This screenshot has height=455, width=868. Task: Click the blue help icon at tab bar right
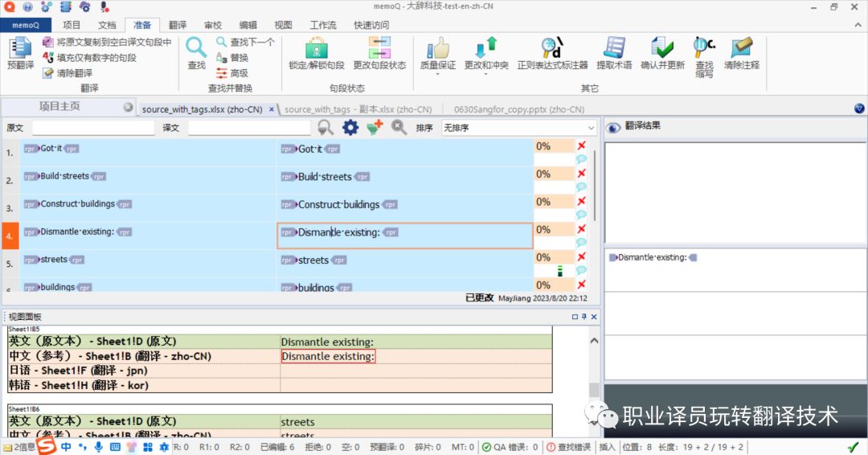tap(859, 109)
